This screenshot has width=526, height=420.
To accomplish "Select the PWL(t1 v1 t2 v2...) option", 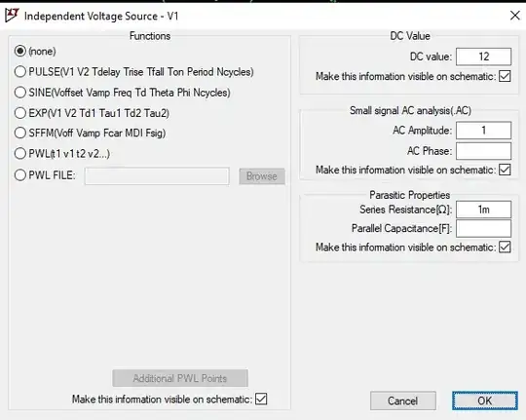I will (x=20, y=154).
